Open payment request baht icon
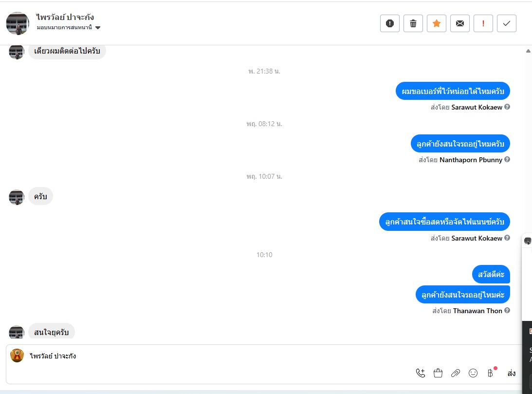Viewport: 532px width, 394px height. (490, 373)
